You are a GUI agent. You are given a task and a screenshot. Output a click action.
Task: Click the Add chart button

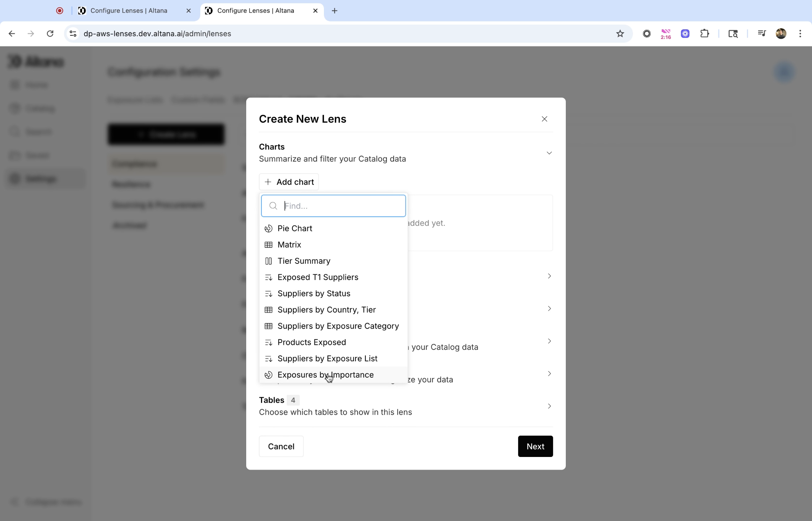pyautogui.click(x=289, y=182)
